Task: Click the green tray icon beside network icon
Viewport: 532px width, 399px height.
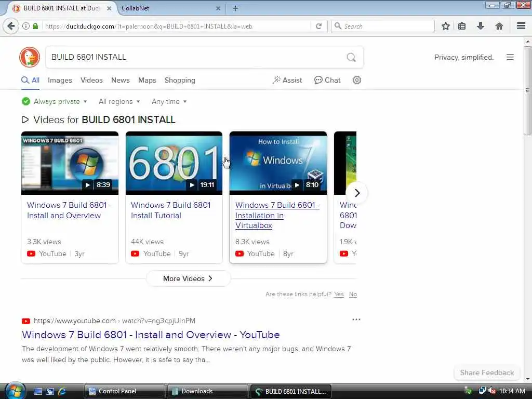Action: (468, 391)
